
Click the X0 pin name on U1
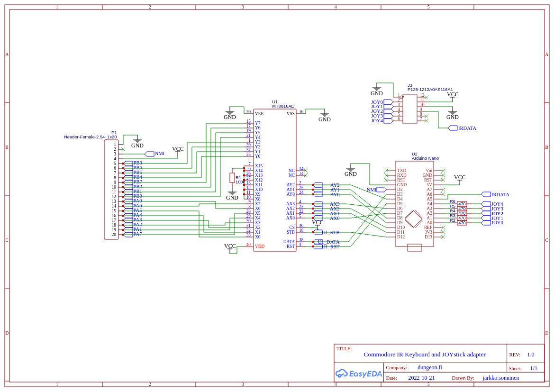coord(257,237)
